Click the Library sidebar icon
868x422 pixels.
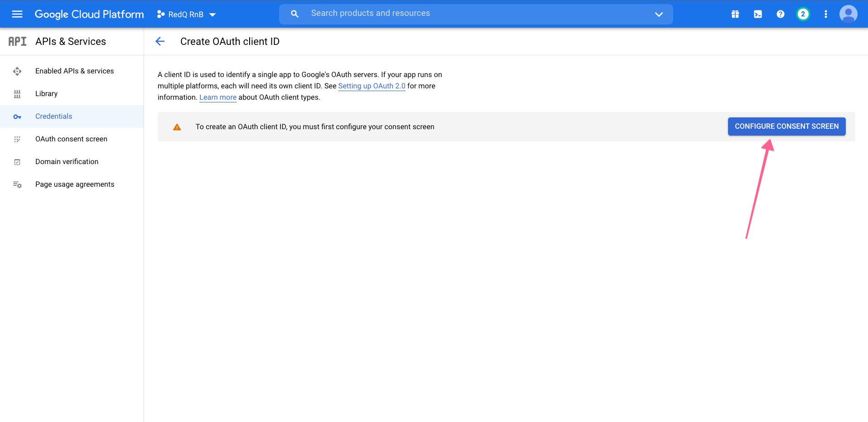pos(17,94)
